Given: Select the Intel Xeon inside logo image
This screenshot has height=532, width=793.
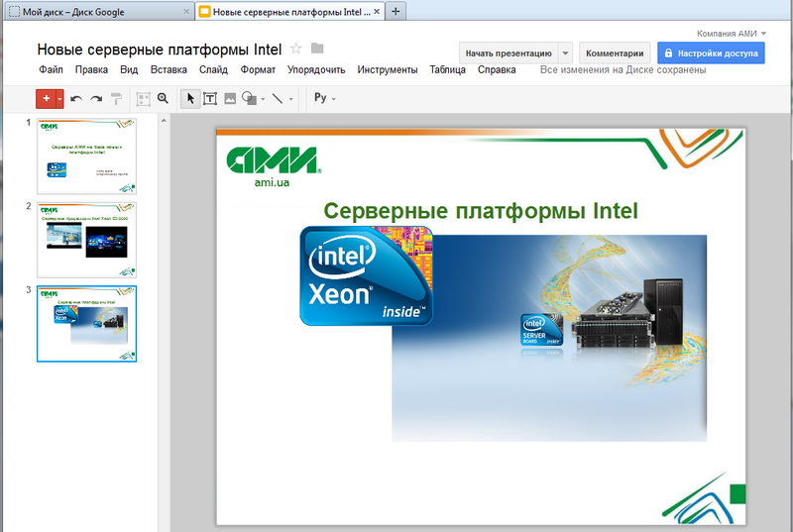Looking at the screenshot, I should tap(366, 275).
